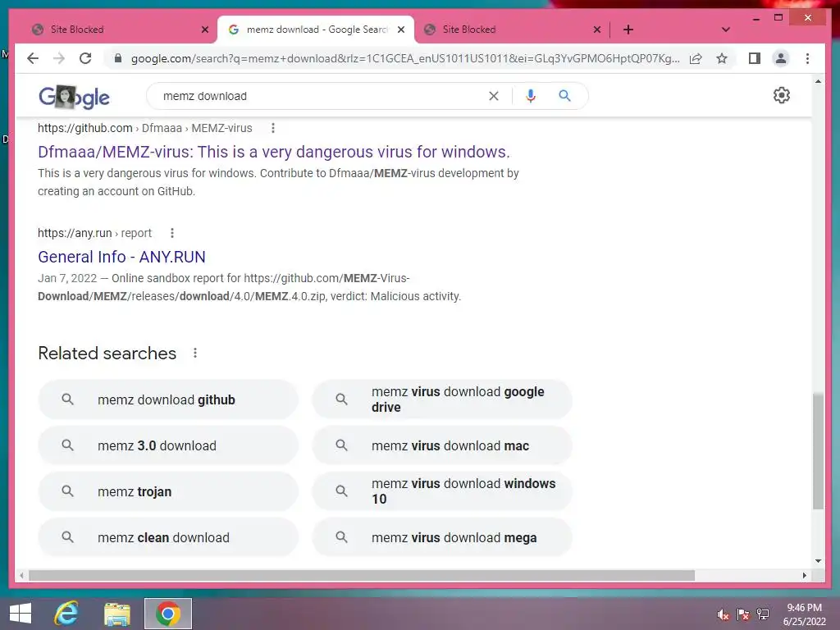The height and width of the screenshot is (630, 840).
Task: Click the forward navigation arrow
Action: click(x=59, y=58)
